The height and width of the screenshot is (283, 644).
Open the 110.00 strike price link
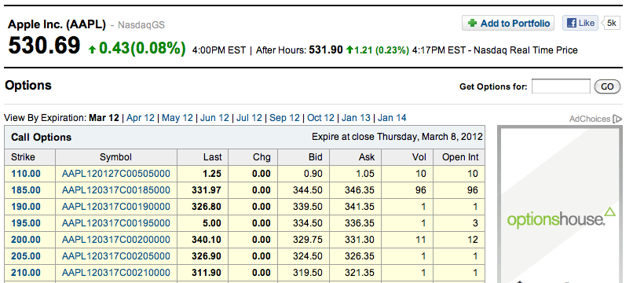tap(26, 174)
